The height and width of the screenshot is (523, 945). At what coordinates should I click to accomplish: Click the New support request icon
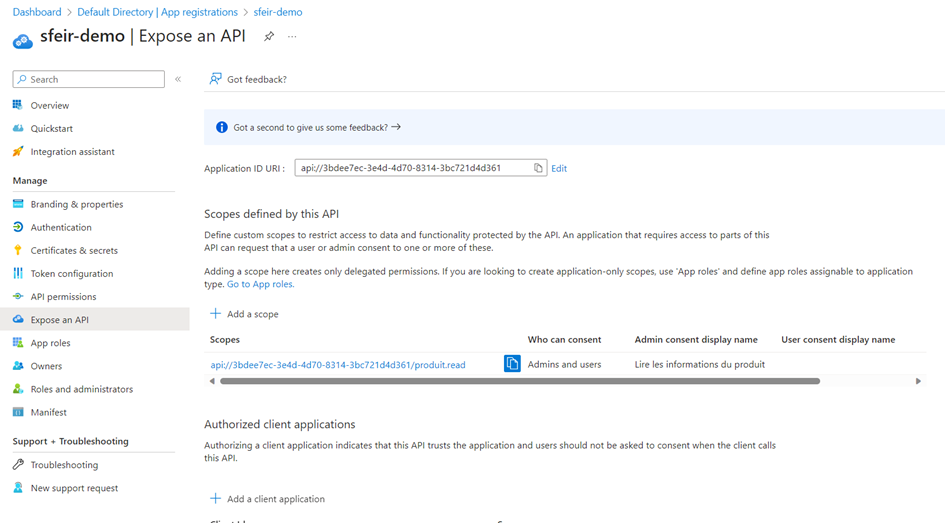pyautogui.click(x=18, y=487)
